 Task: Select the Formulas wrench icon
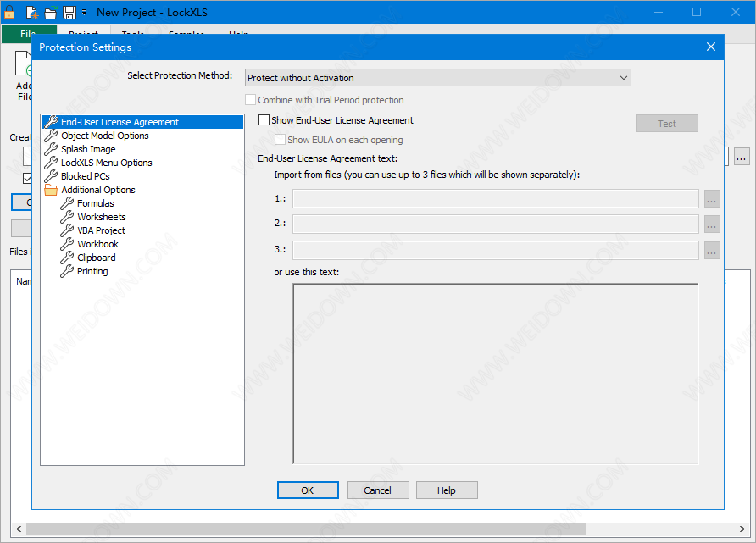pyautogui.click(x=67, y=203)
